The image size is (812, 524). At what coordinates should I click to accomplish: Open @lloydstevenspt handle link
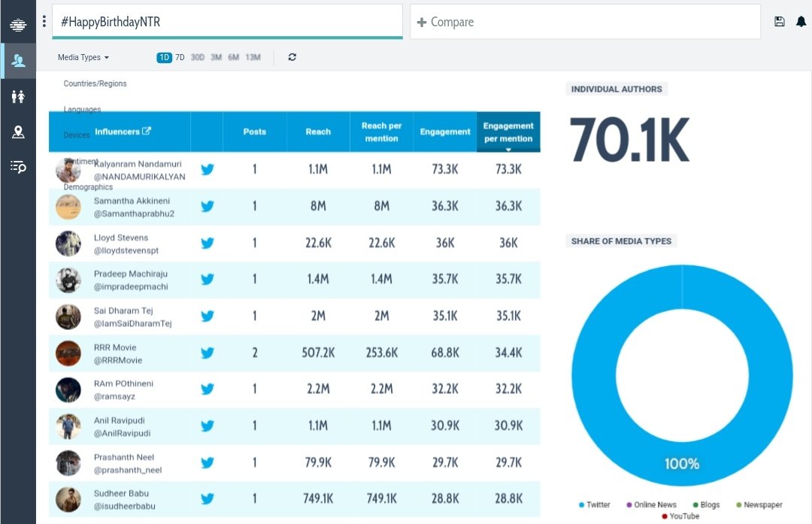click(126, 250)
